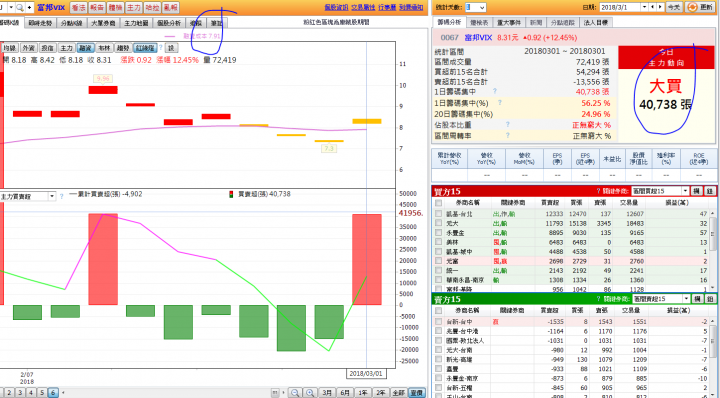720x398 pixels.
Task: Open the 法人目標 tab
Action: (596, 22)
